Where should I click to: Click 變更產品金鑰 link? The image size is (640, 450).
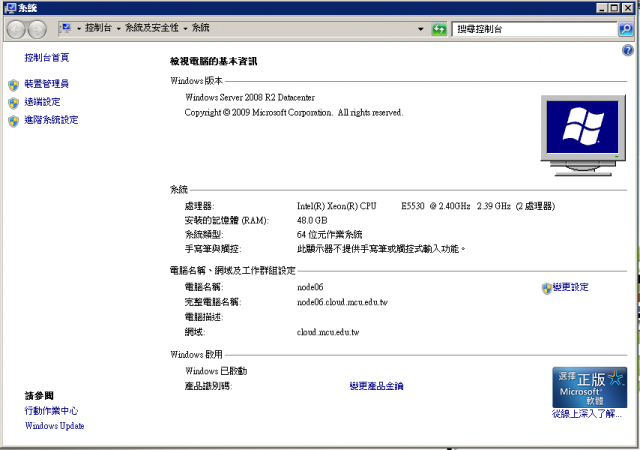[376, 386]
